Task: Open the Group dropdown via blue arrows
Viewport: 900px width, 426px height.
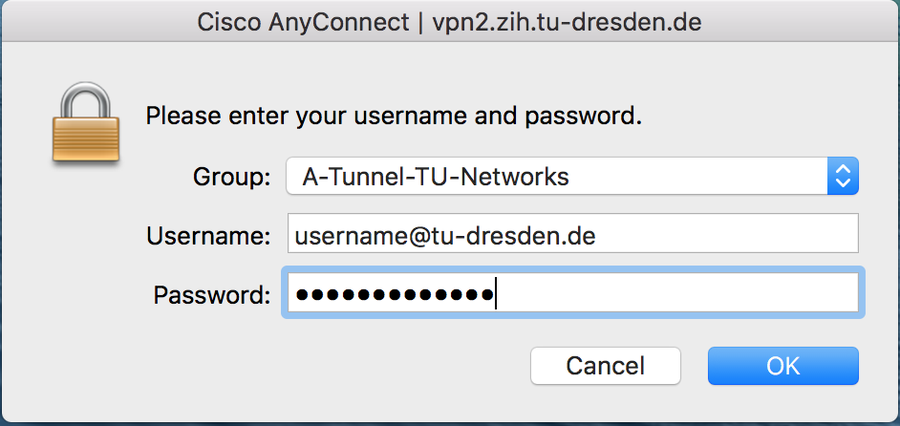Action: click(x=843, y=176)
